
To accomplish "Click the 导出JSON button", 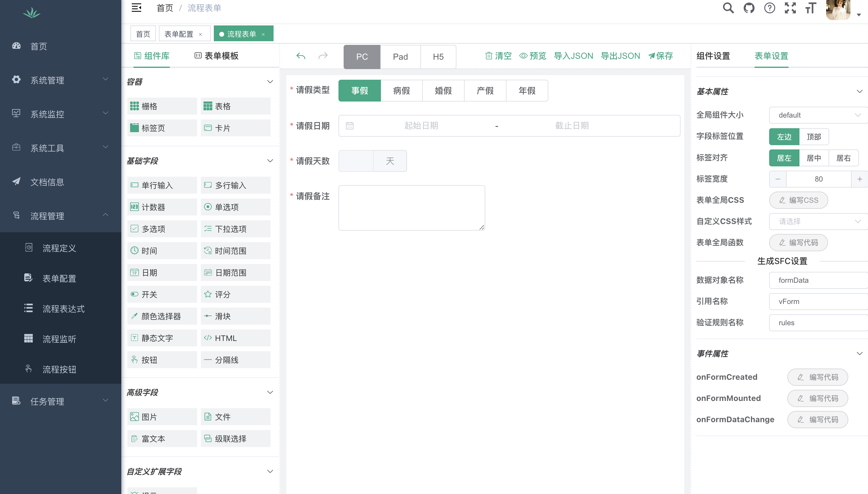I will 620,56.
